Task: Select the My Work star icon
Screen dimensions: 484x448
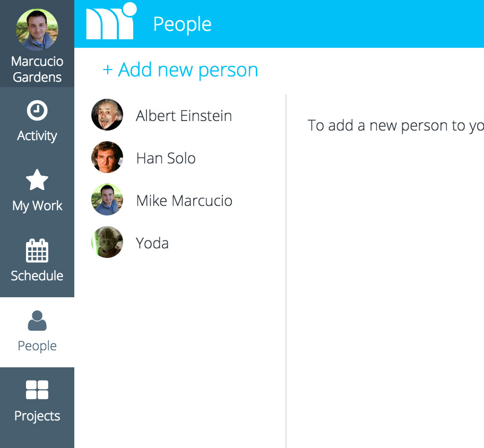Action: point(37,180)
